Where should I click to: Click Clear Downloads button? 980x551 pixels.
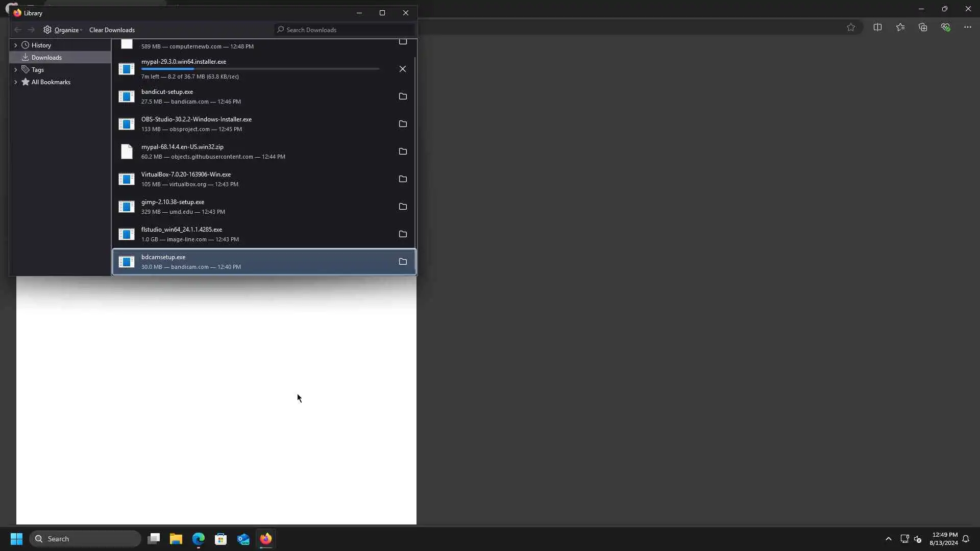[112, 30]
